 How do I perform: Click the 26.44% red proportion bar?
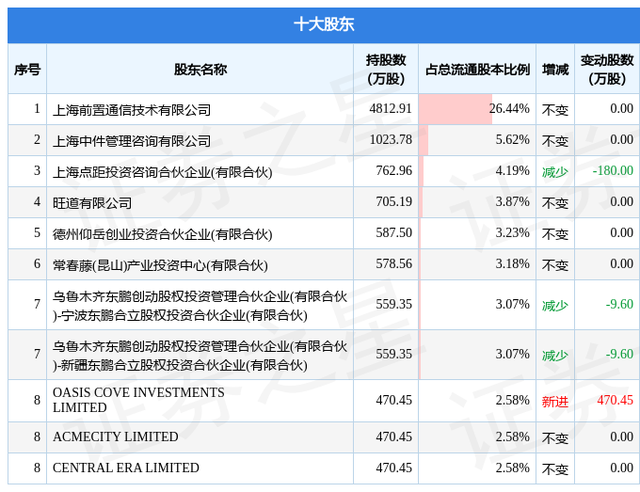(x=455, y=108)
